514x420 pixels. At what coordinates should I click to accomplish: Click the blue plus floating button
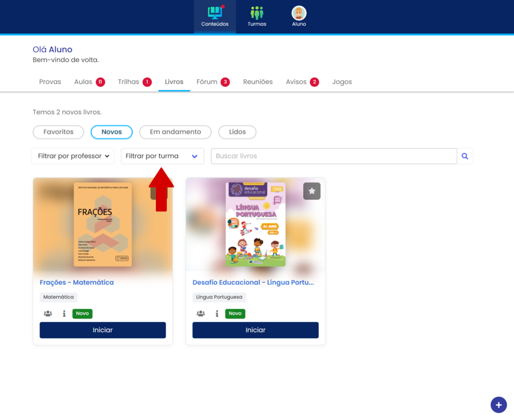click(x=498, y=405)
